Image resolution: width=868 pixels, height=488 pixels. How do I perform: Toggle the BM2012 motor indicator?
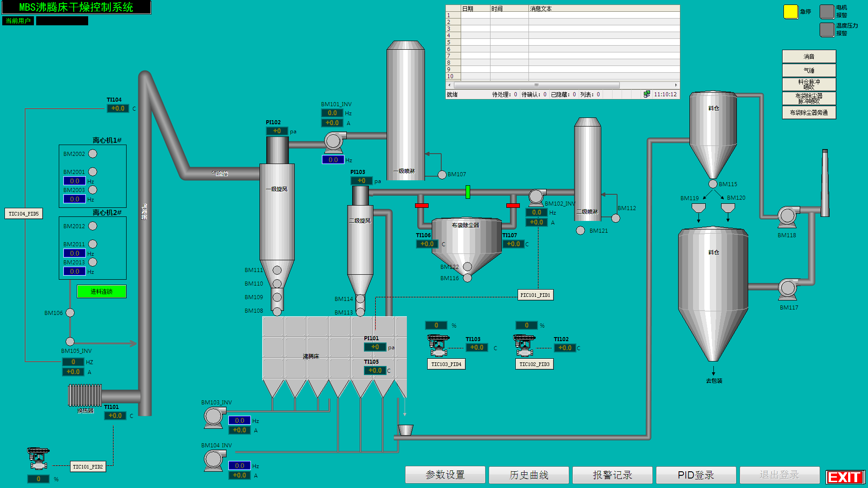(93, 226)
